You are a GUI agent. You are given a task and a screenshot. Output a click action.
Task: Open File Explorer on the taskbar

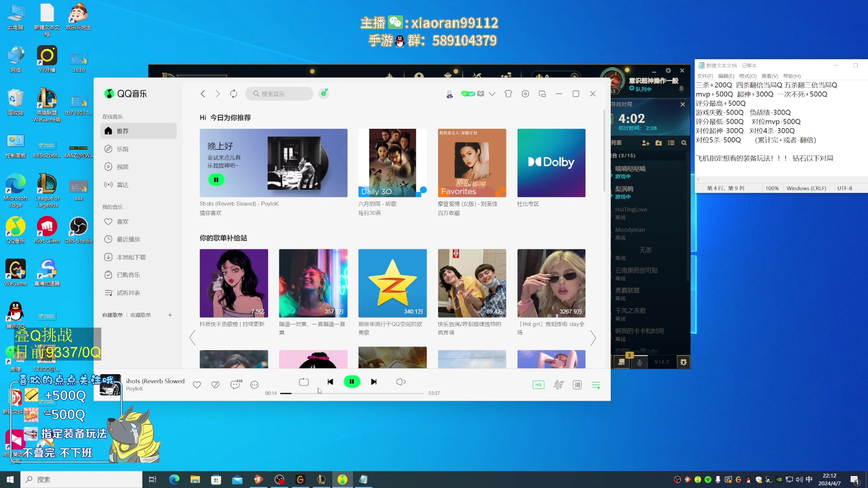[x=195, y=479]
